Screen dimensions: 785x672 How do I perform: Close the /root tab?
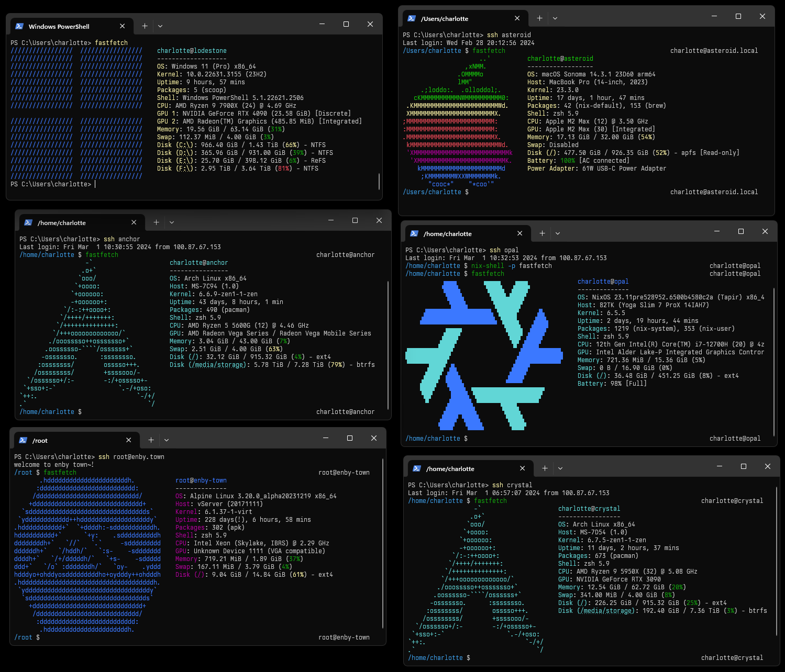pyautogui.click(x=128, y=440)
